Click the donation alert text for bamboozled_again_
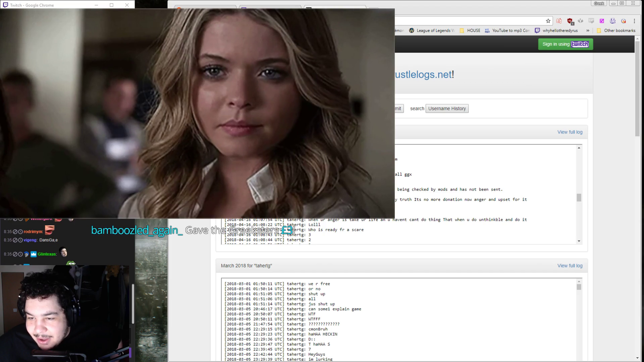Image resolution: width=644 pixels, height=362 pixels. point(193,230)
